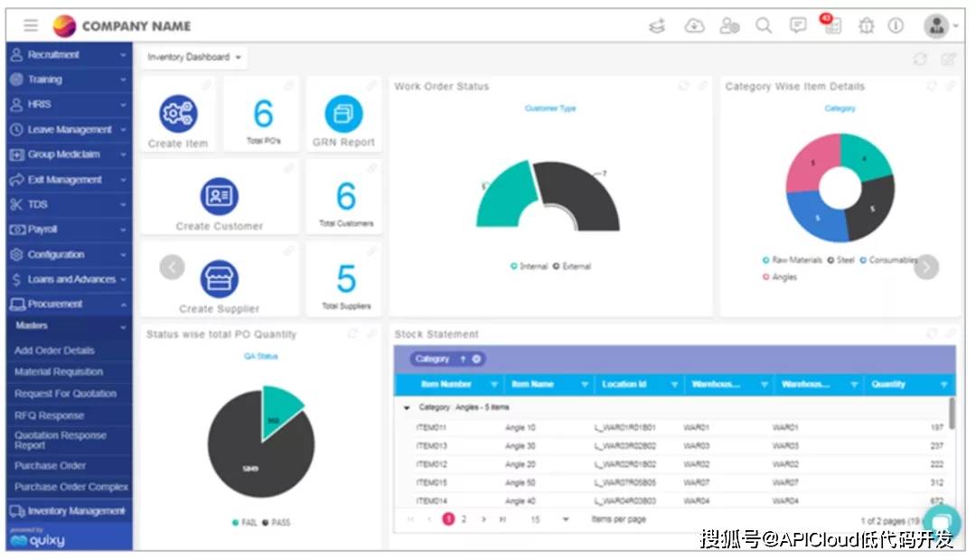This screenshot has width=976, height=560.
Task: Open Configuration in the sidebar
Action: [x=69, y=255]
